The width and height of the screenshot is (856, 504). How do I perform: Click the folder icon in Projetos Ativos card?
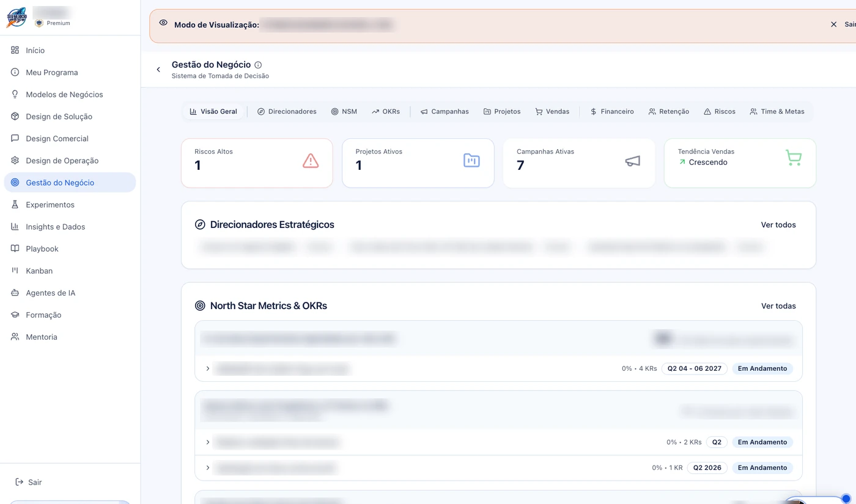pos(471,161)
